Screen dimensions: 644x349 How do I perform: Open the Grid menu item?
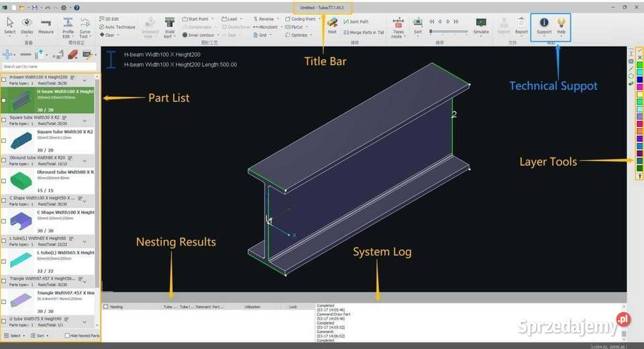[262, 35]
